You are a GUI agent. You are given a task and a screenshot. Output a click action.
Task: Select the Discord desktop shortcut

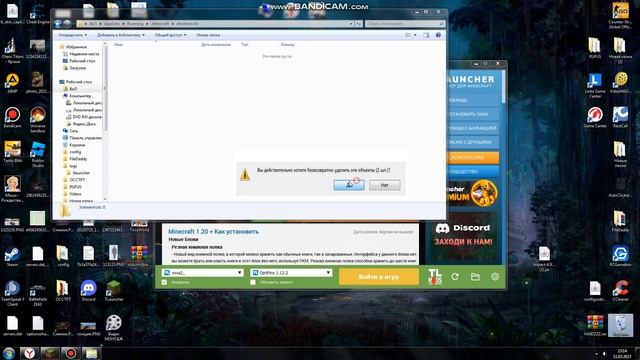click(x=88, y=291)
